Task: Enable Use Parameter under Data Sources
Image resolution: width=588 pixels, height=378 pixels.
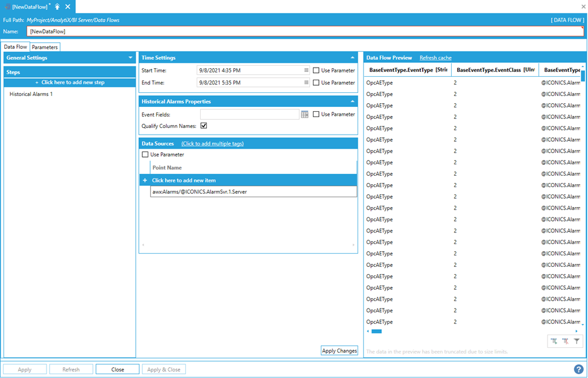Action: pos(145,155)
